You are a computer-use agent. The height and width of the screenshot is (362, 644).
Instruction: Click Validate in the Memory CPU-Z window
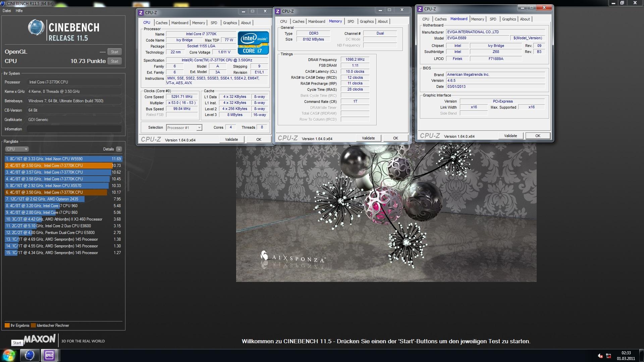(368, 138)
